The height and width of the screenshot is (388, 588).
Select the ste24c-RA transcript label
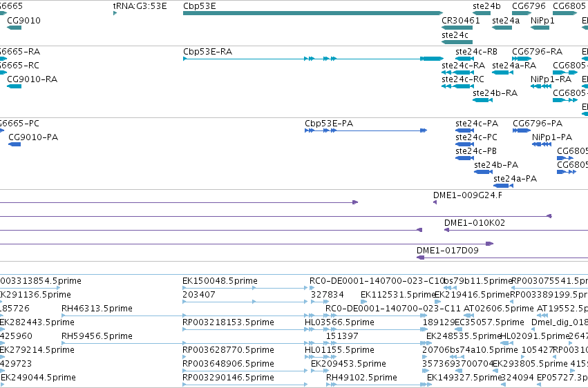point(463,65)
